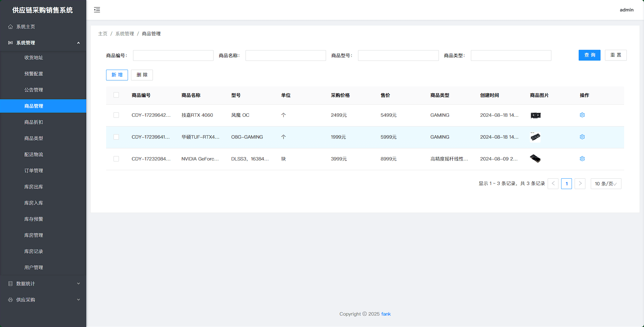Select the checkbox for the NVIDIA GeForce row

pos(116,159)
